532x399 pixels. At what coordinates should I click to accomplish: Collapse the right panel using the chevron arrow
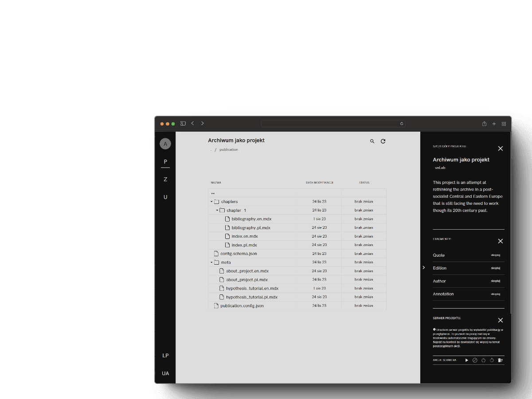click(423, 268)
